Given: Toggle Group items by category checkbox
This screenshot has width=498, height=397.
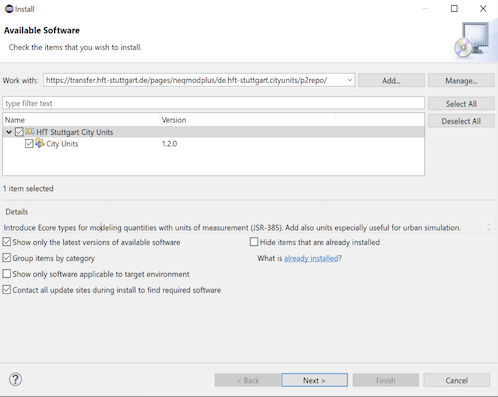Looking at the screenshot, I should (x=7, y=258).
